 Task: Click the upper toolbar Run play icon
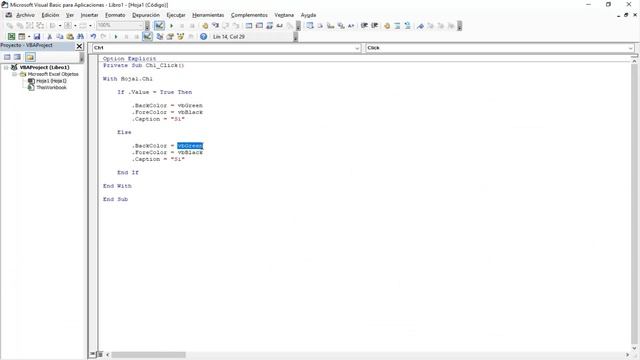[x=171, y=26]
